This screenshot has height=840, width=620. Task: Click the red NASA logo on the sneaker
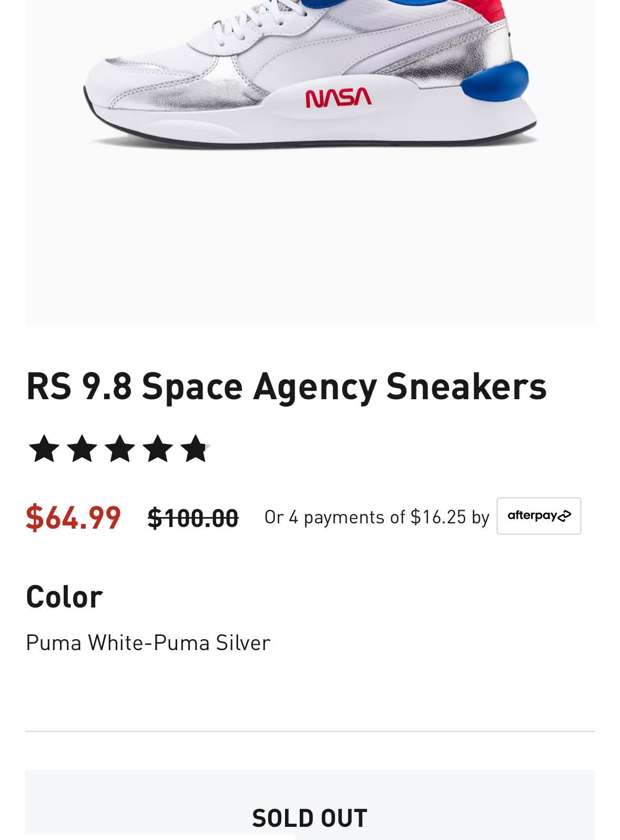(338, 98)
